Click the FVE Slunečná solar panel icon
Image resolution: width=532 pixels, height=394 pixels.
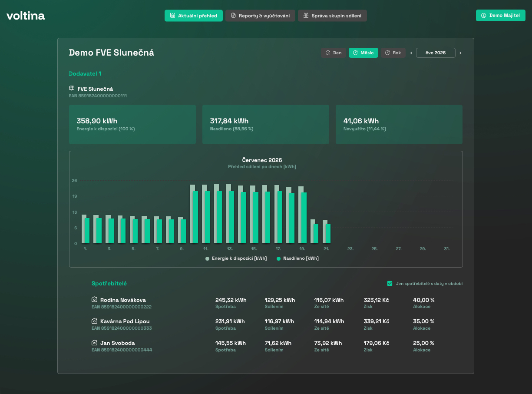(72, 89)
